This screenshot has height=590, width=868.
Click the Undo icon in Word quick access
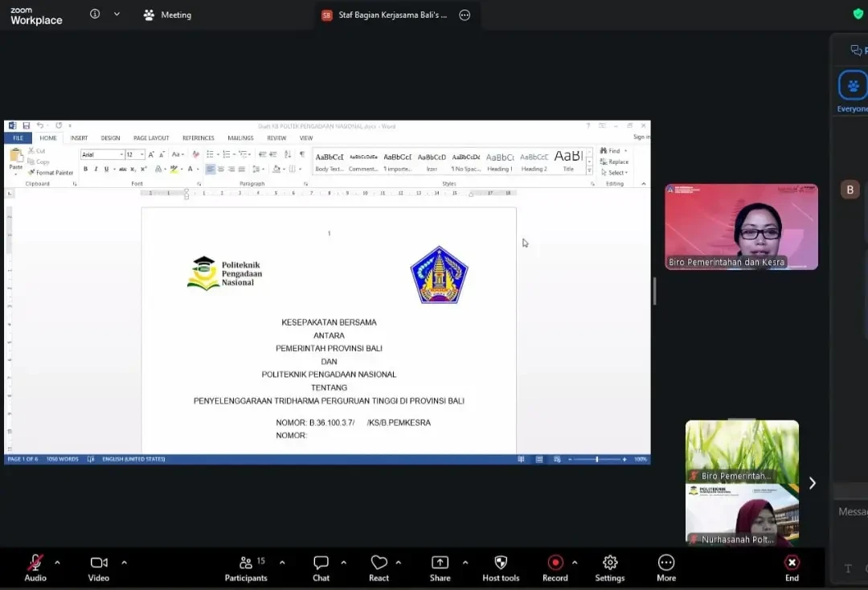pos(40,125)
